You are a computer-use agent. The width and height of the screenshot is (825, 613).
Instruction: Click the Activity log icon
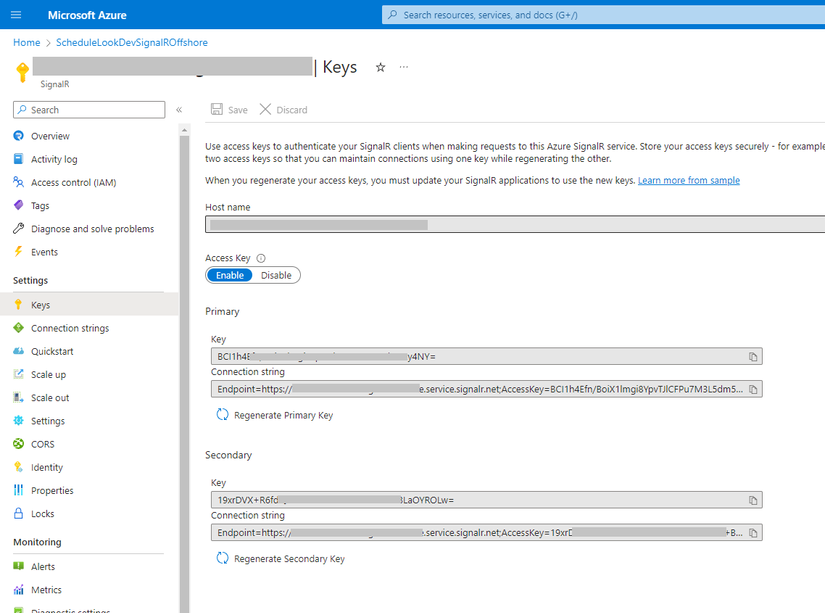[18, 159]
